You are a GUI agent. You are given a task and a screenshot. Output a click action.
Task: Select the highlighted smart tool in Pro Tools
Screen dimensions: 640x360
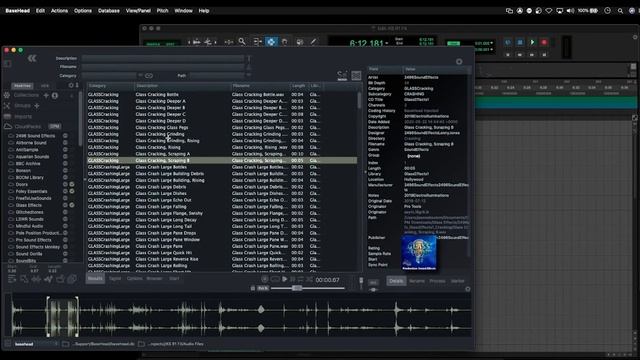pos(271,42)
